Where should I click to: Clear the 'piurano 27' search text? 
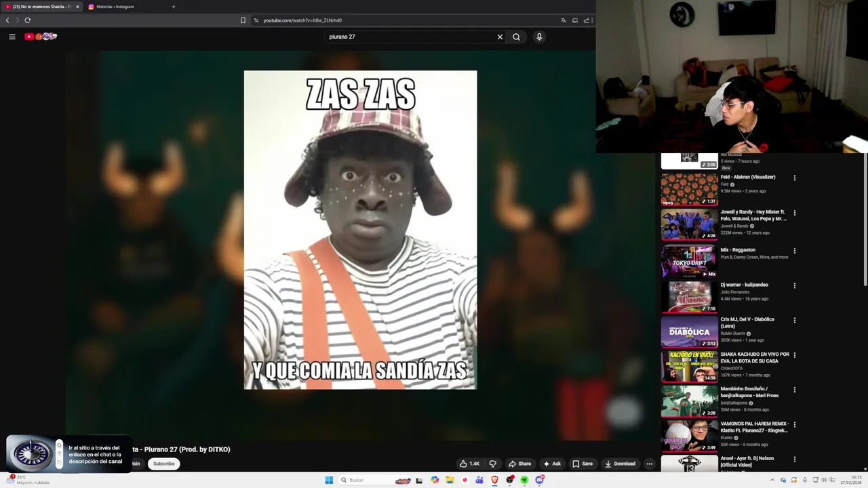tap(500, 37)
